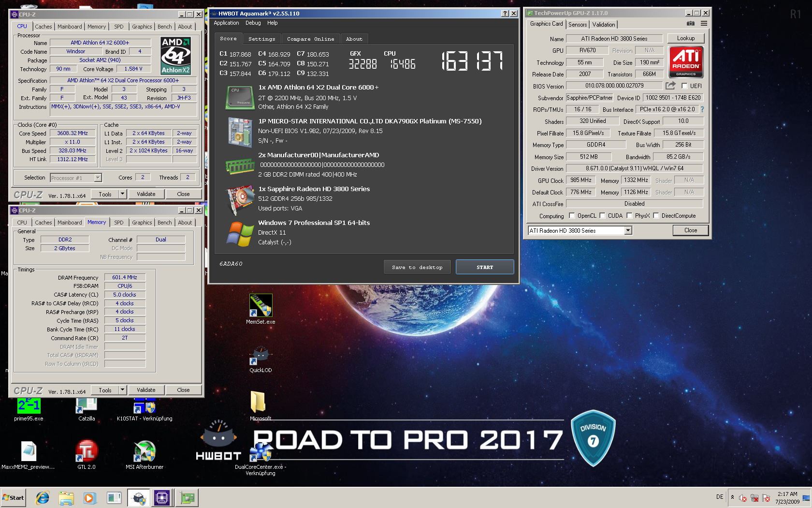Click the Aquamark title bar help button
This screenshot has height=508, width=812.
pyautogui.click(x=505, y=14)
